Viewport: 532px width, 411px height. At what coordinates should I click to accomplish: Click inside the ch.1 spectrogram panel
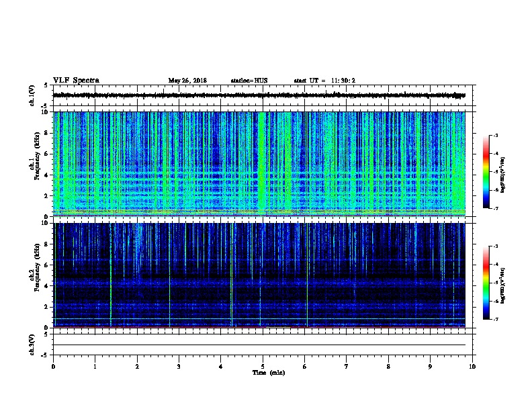click(x=259, y=164)
